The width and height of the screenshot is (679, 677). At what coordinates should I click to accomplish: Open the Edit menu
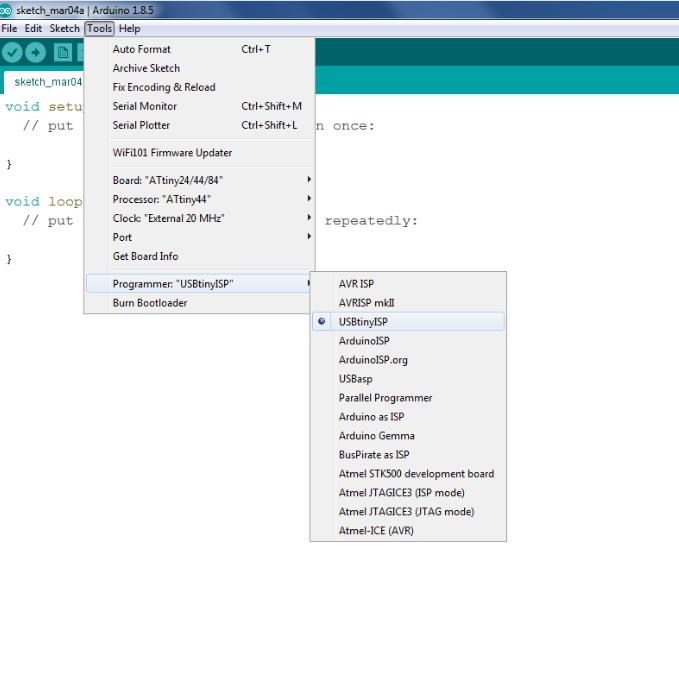click(33, 29)
